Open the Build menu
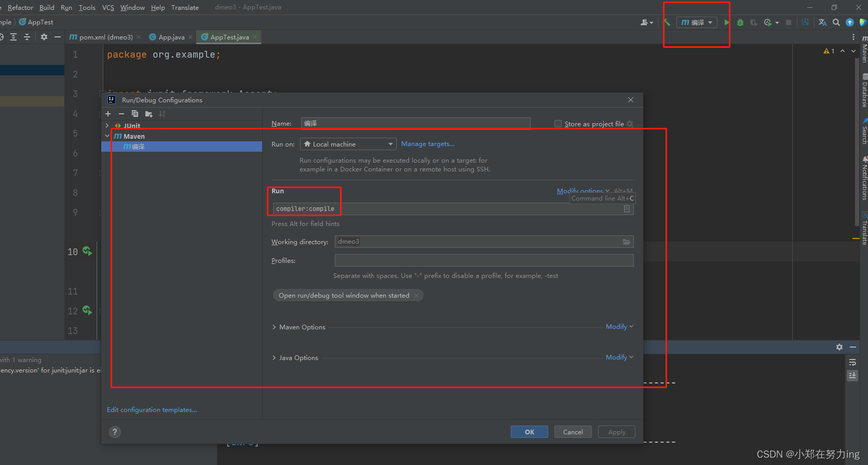 click(47, 7)
